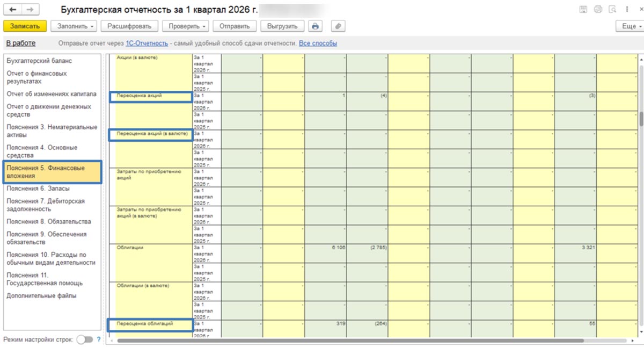Click the floppy disk save icon at top right

pos(583,10)
